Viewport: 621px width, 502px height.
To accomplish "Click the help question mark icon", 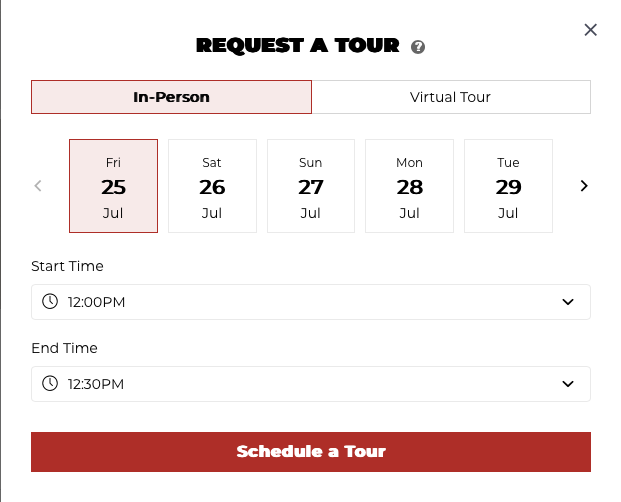I will pyautogui.click(x=418, y=47).
